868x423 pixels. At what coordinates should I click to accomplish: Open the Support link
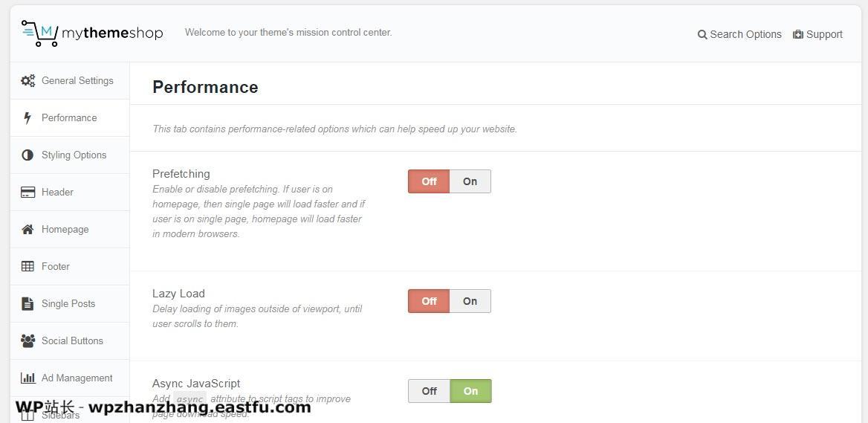(x=817, y=34)
